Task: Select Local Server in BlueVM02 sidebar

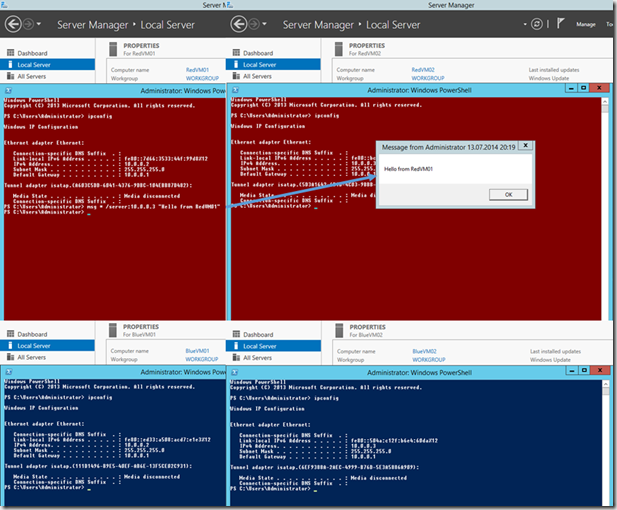Action: click(273, 346)
